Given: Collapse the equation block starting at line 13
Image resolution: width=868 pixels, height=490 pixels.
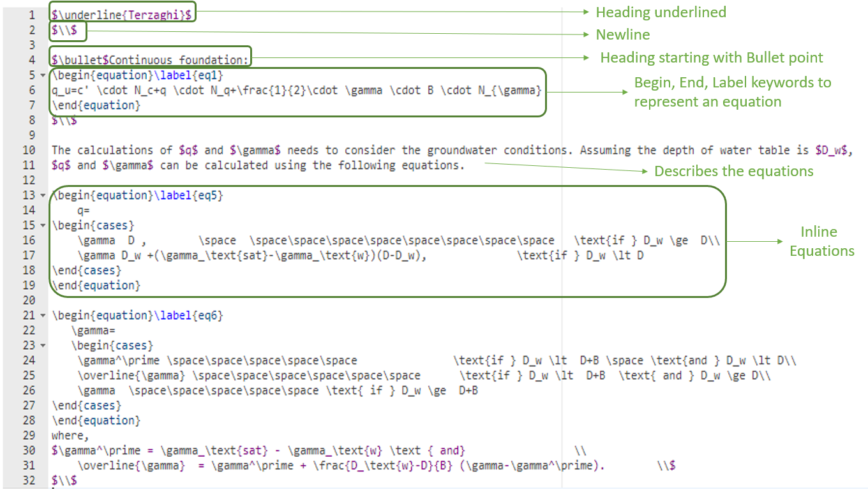Looking at the screenshot, I should 43,195.
